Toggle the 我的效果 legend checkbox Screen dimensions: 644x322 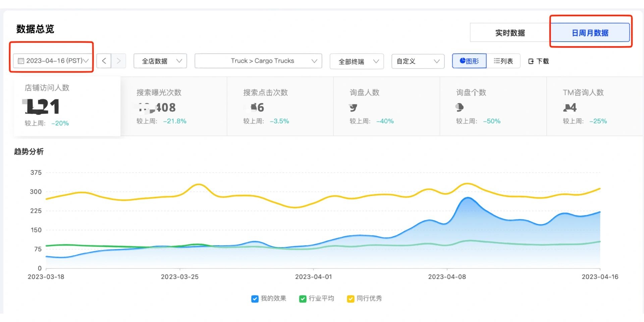[x=255, y=299]
